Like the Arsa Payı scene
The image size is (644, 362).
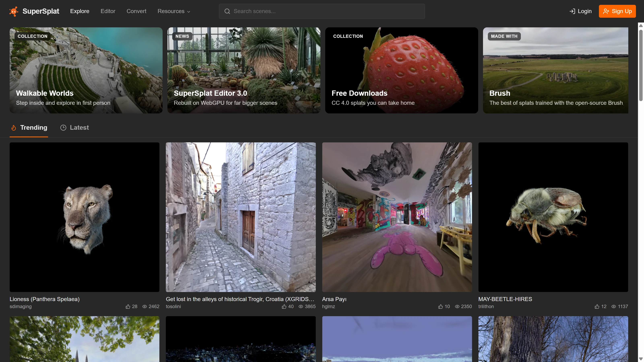(441, 306)
